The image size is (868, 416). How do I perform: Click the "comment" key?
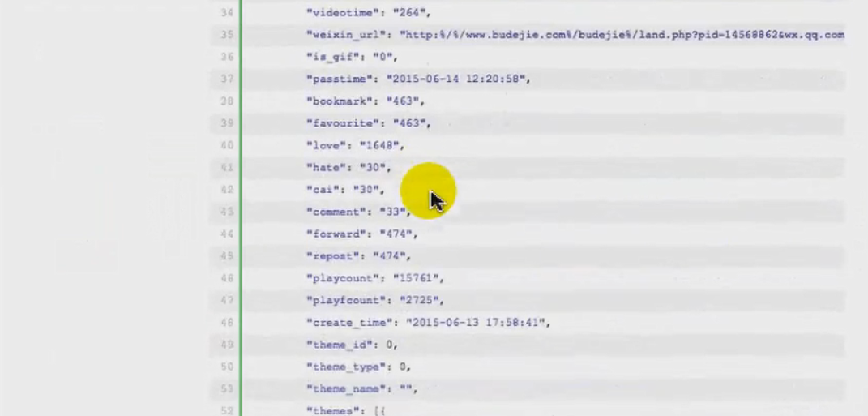336,212
